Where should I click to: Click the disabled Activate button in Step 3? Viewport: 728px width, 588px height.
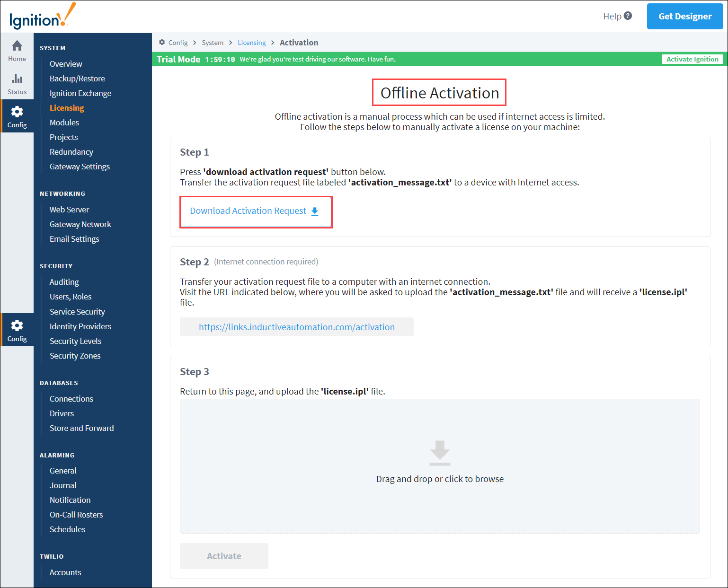(224, 556)
